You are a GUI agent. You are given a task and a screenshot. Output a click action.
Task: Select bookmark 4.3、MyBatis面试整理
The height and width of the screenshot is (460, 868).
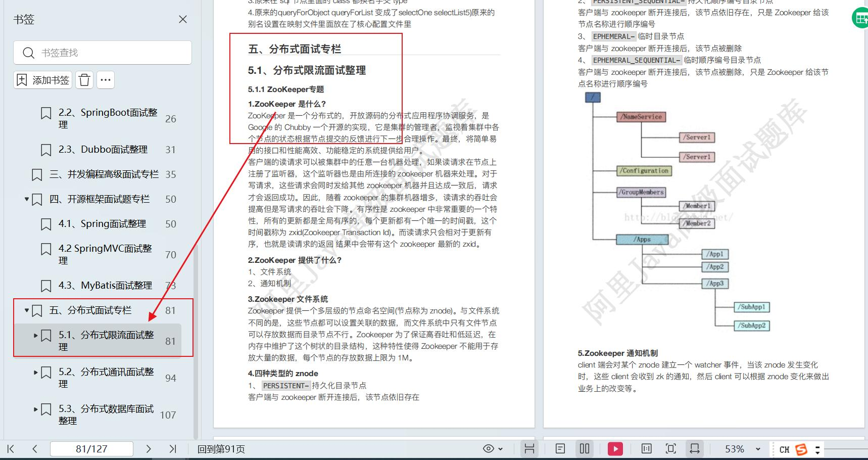(105, 286)
